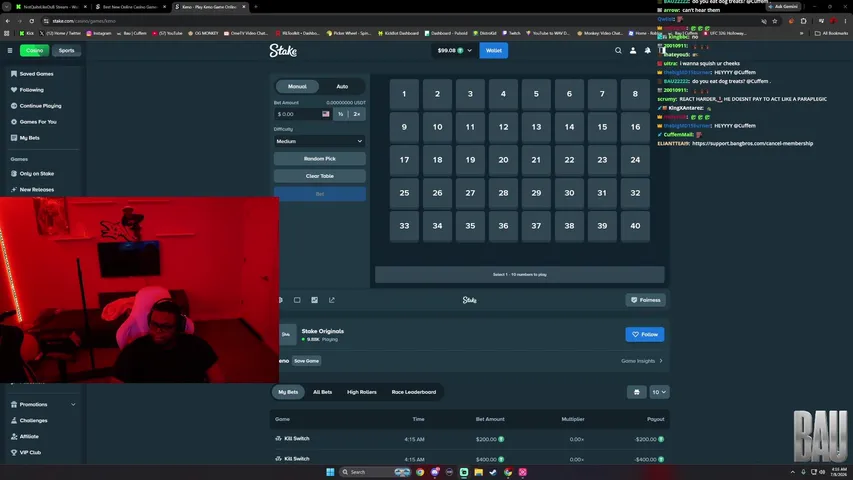Open the search magnifier icon
Screen dimensions: 853x480
point(618,51)
